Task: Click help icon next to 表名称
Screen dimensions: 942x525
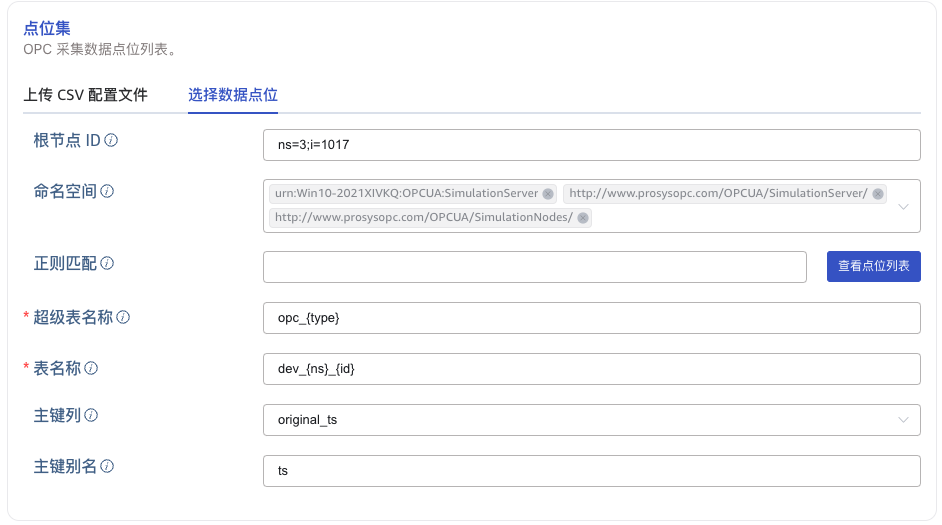Action: 91,369
